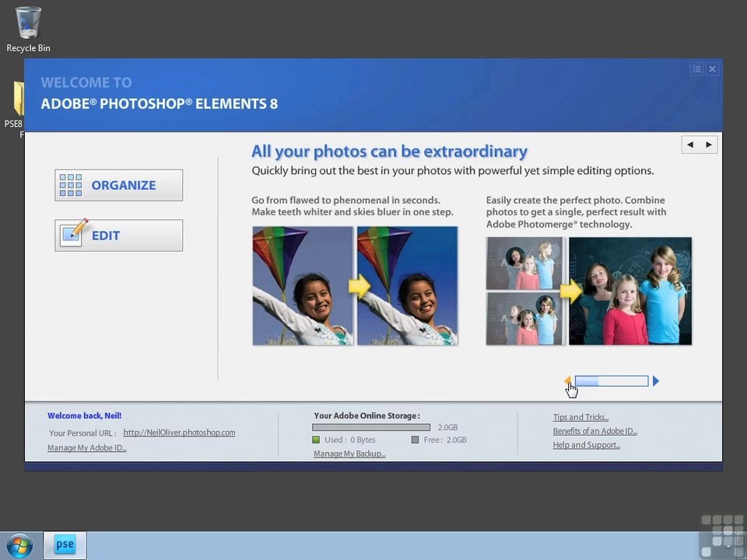The height and width of the screenshot is (560, 747).
Task: Click the green Used storage legend swatch
Action: tap(316, 439)
